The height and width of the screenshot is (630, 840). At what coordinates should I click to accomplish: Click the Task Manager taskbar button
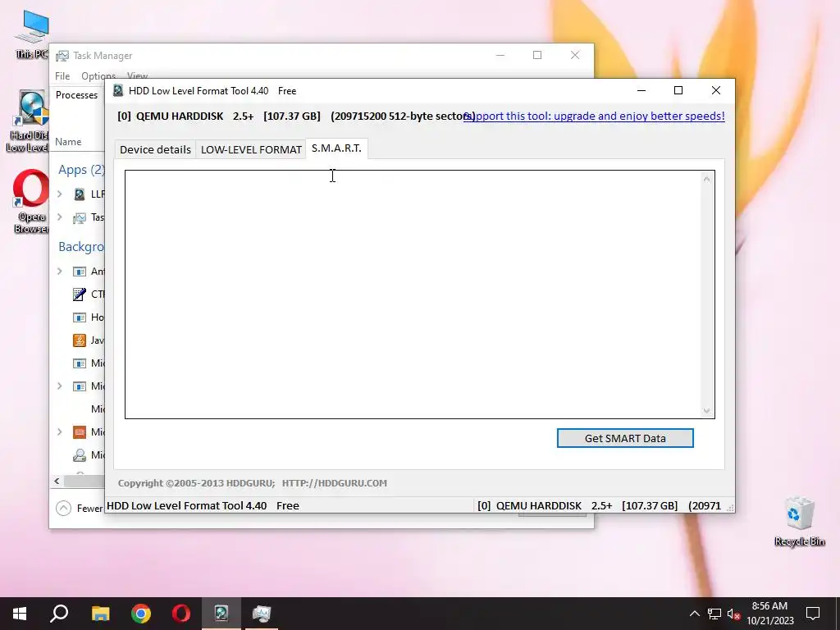[262, 614]
